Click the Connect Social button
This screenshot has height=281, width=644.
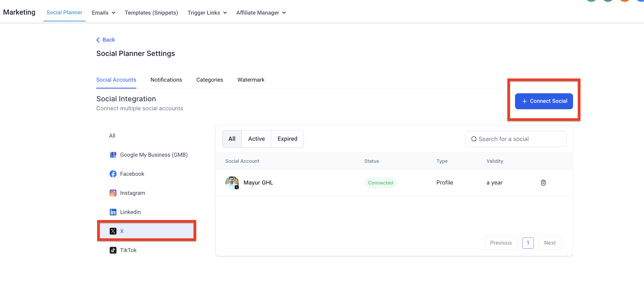coord(544,101)
